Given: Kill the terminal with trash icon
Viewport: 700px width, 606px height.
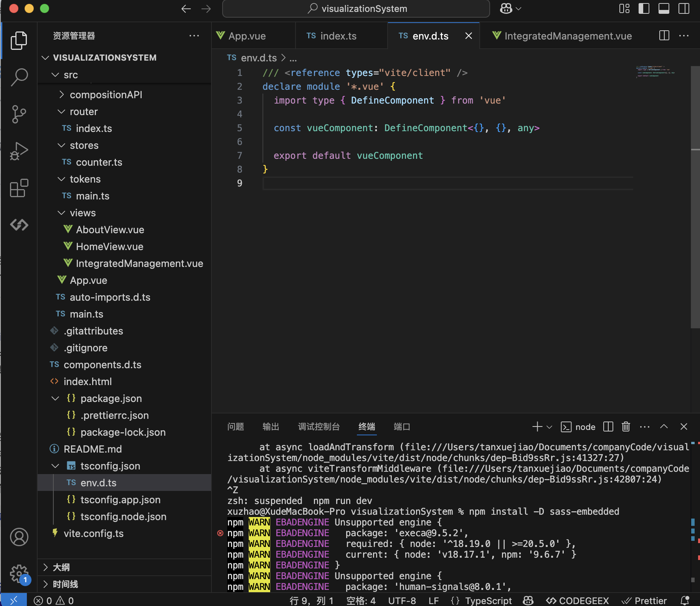Looking at the screenshot, I should point(626,427).
